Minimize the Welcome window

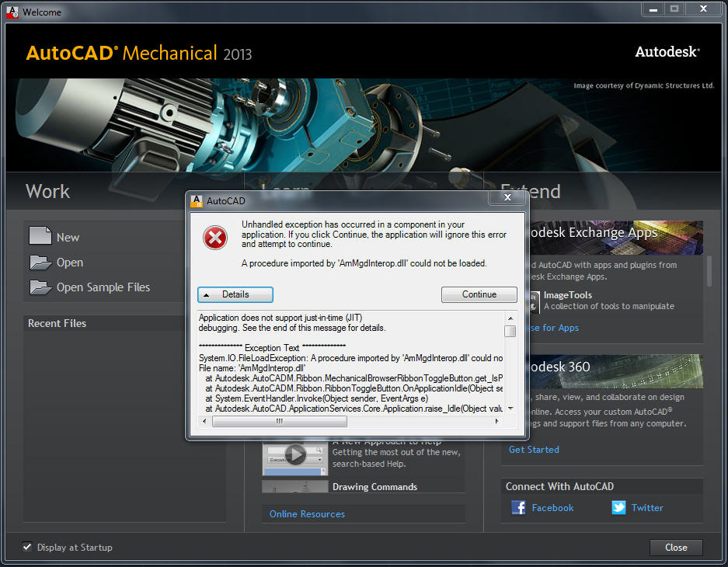(x=653, y=9)
